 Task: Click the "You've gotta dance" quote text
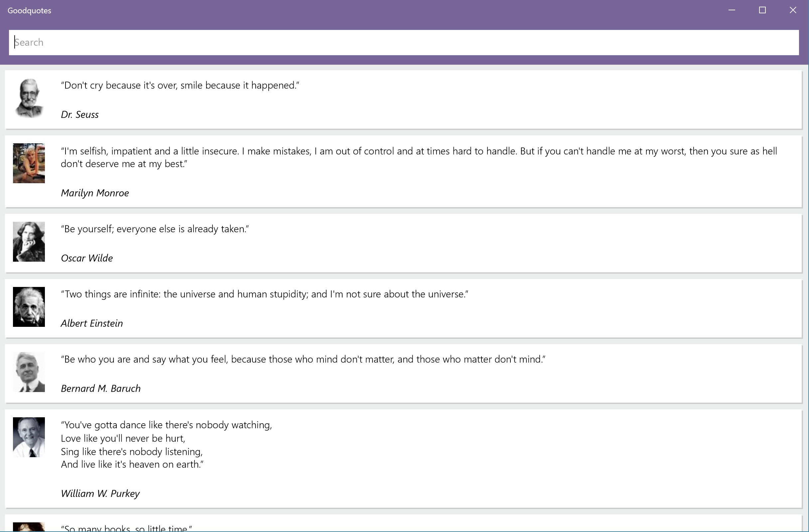[x=166, y=445]
